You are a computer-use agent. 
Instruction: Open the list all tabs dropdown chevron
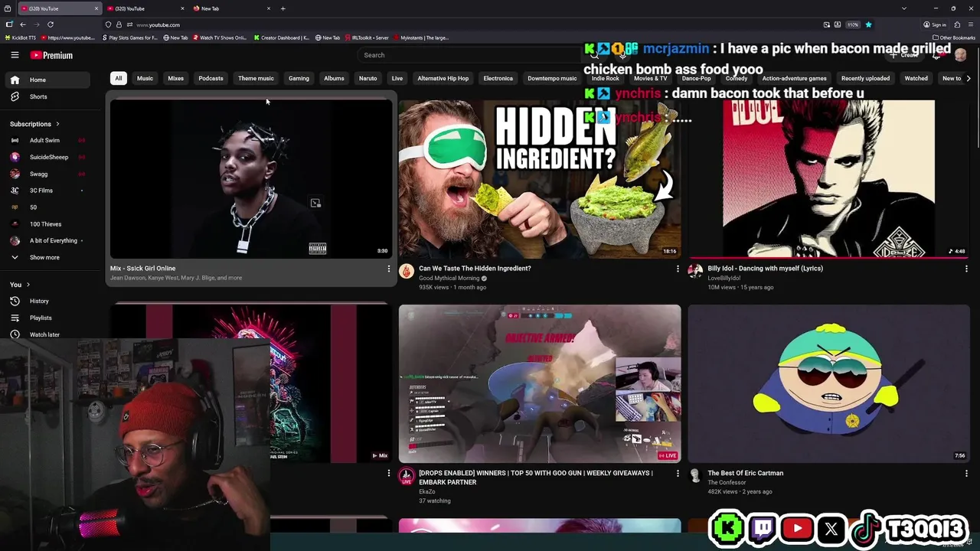903,8
